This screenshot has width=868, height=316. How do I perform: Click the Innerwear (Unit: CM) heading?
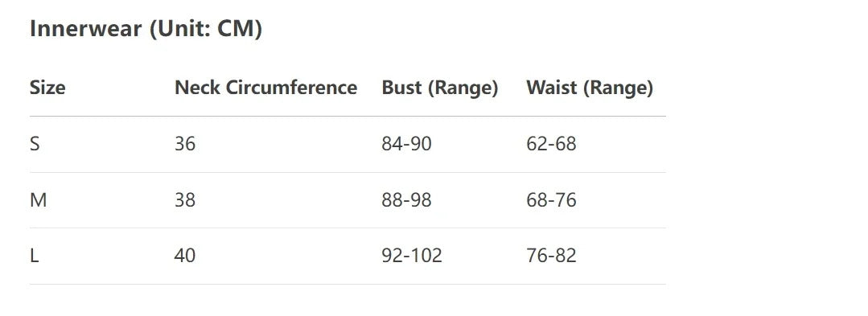[146, 29]
